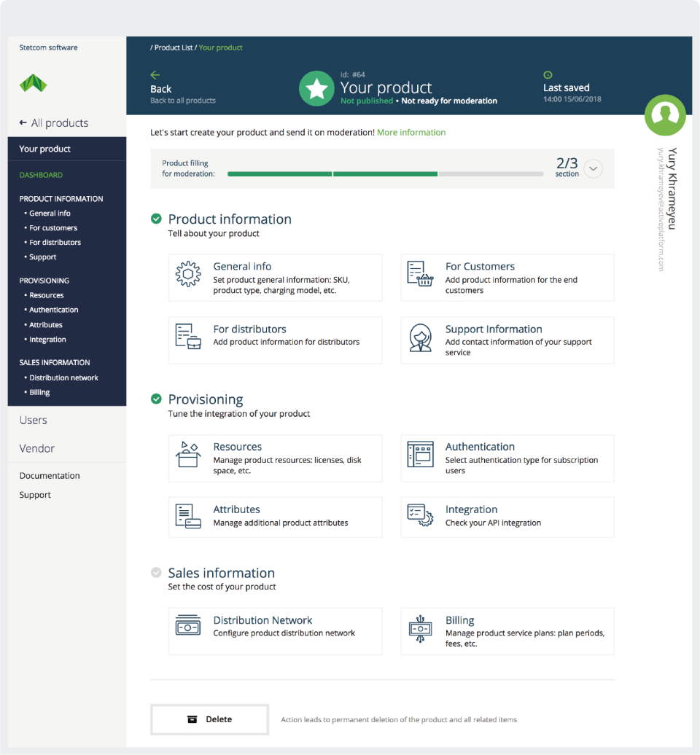The image size is (700, 755).
Task: Click the Authentication panel icon
Action: coord(420,455)
